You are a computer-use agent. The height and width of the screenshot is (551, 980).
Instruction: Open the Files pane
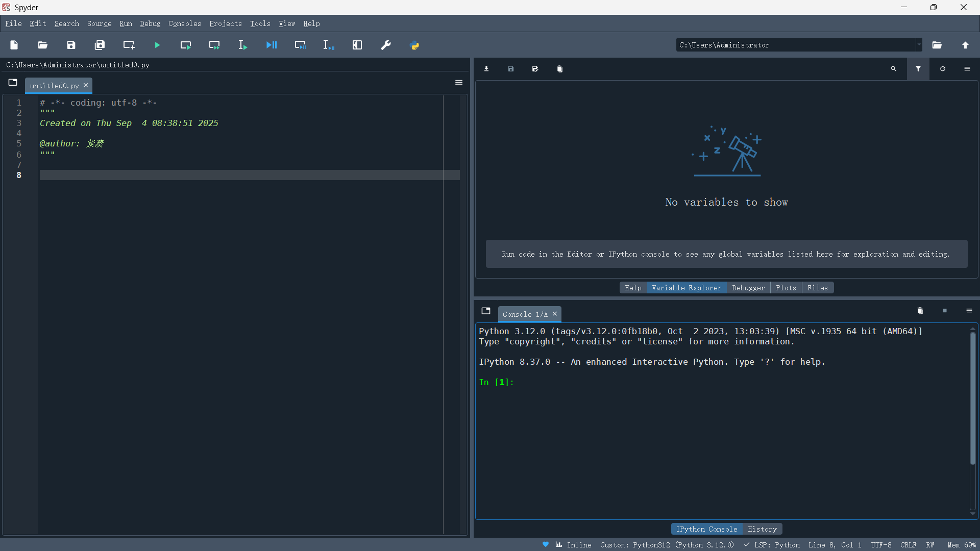point(817,288)
